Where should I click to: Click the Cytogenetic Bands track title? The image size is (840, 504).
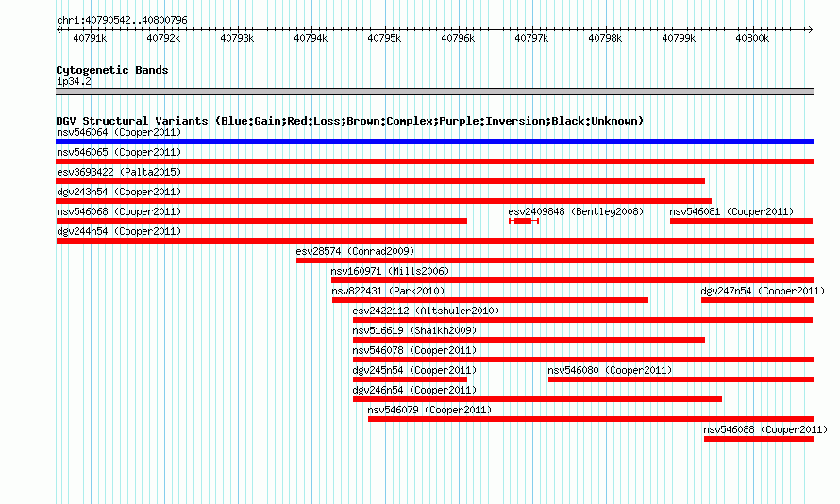click(112, 70)
